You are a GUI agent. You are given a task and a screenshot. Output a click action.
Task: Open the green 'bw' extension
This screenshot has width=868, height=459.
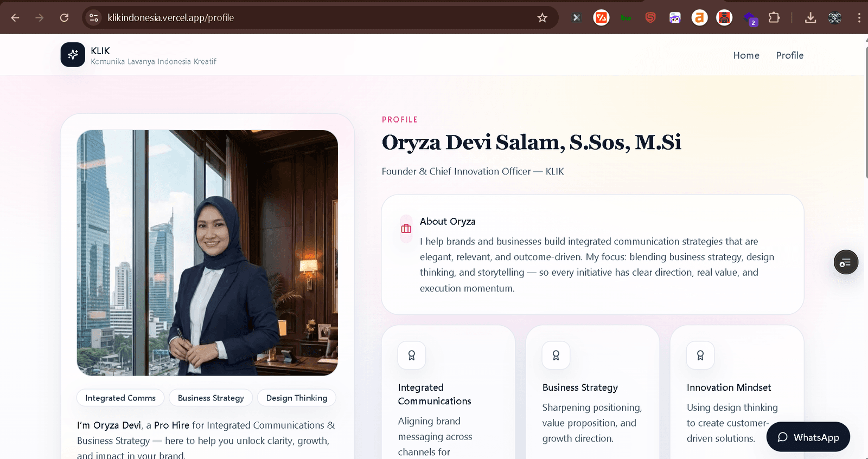point(626,18)
